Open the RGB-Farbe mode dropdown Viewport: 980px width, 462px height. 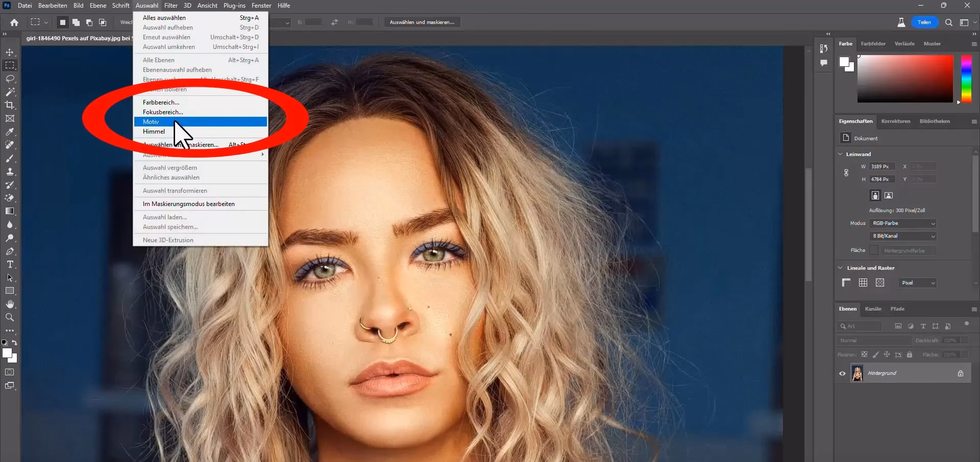[x=902, y=223]
